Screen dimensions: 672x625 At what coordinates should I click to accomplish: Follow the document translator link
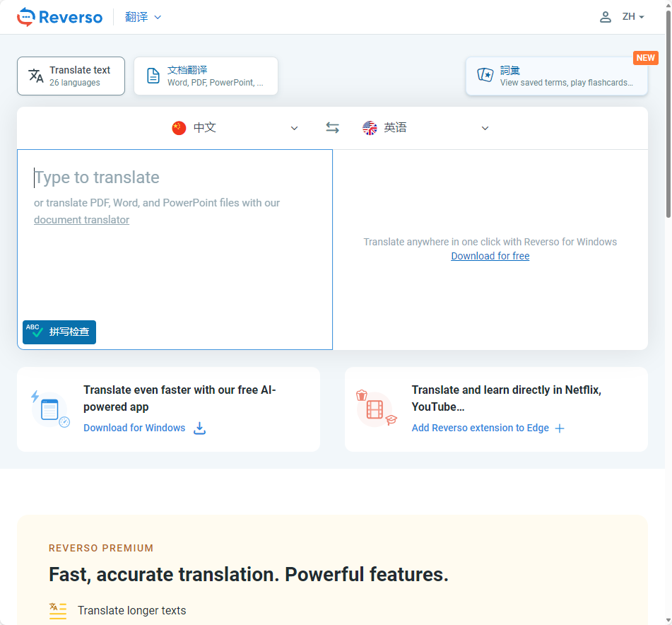pyautogui.click(x=81, y=220)
